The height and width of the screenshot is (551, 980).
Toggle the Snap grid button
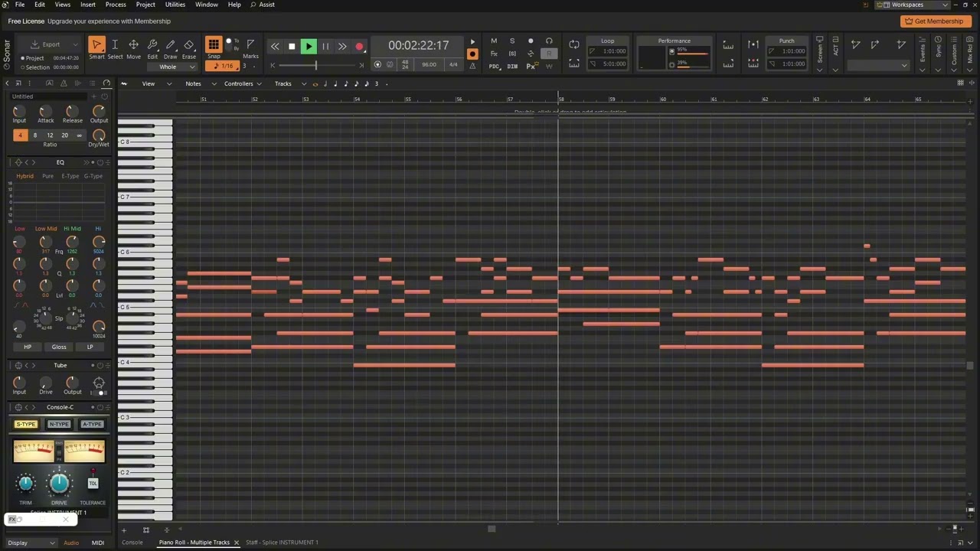tap(214, 45)
